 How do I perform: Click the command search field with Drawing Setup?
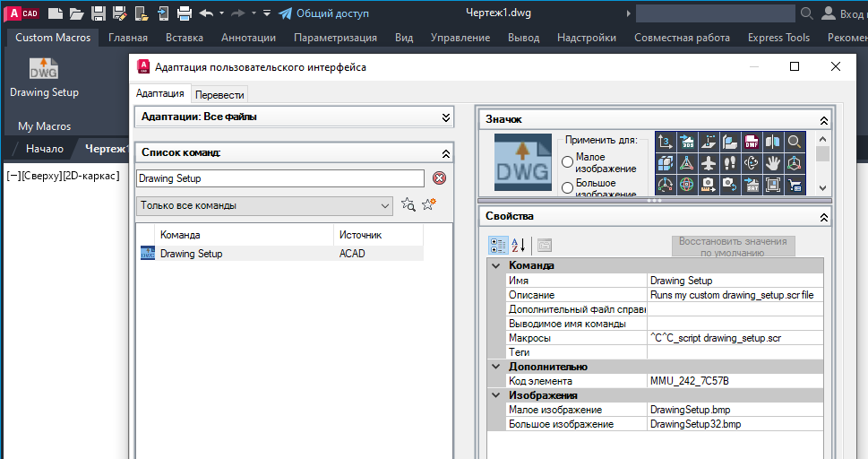(280, 178)
